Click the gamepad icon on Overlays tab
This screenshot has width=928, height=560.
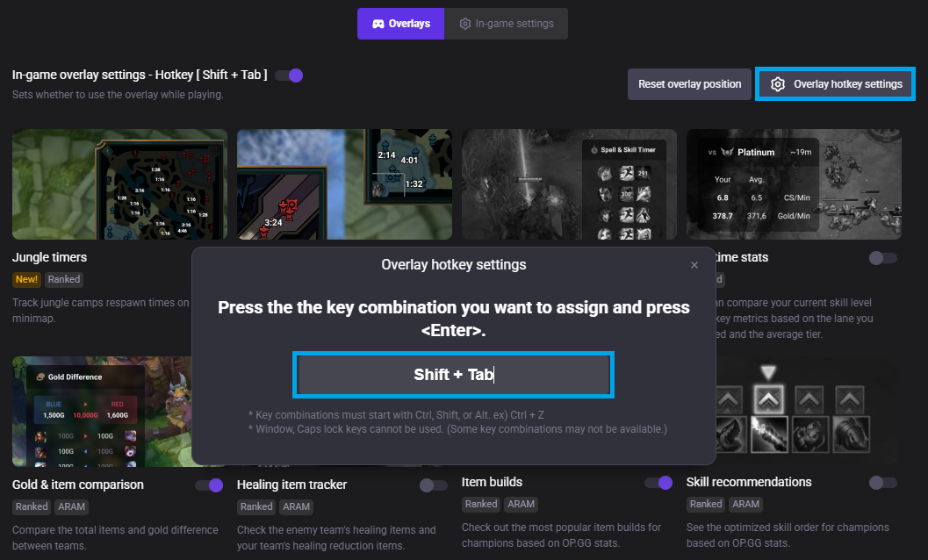378,24
